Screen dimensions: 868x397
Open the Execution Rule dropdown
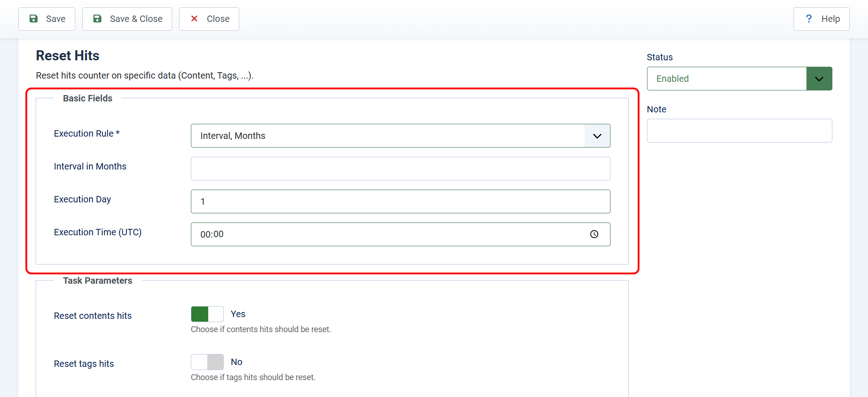coord(400,136)
